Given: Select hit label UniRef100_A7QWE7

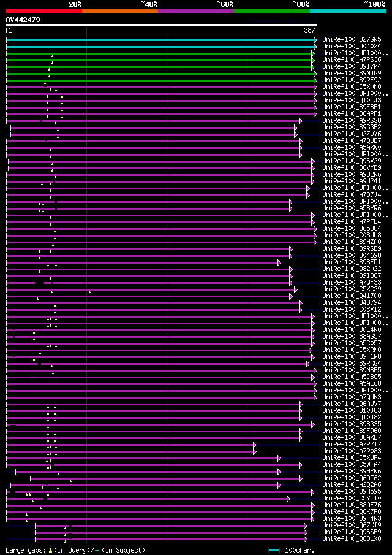Looking at the screenshot, I should click(x=352, y=141).
